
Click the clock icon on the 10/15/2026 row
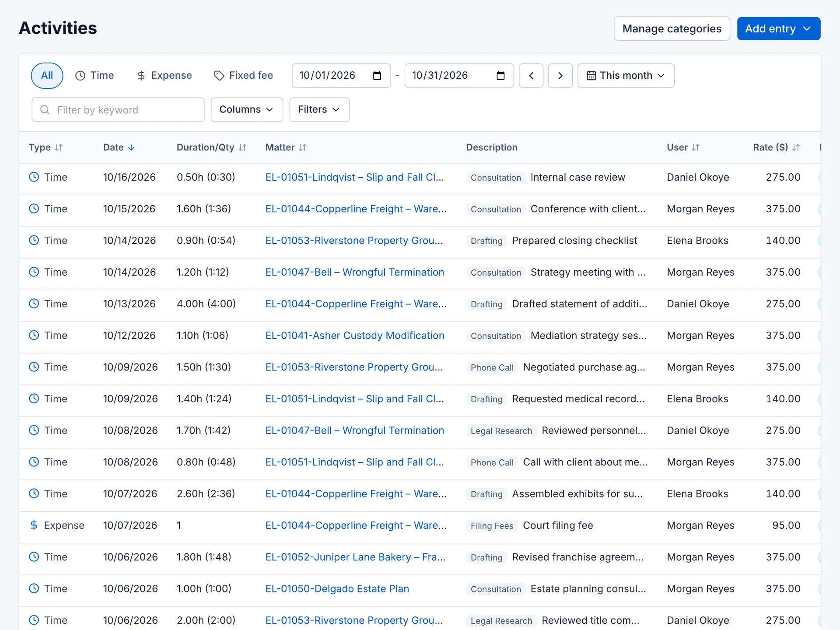[34, 208]
